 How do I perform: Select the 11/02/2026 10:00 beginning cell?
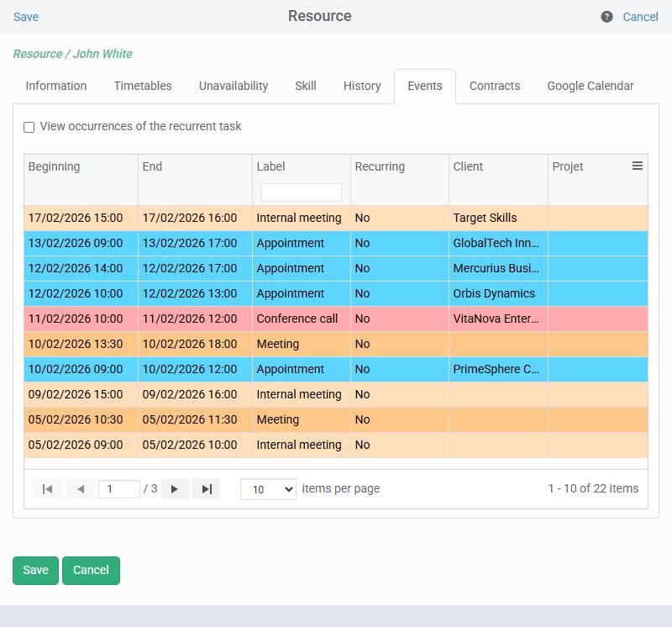pos(81,319)
